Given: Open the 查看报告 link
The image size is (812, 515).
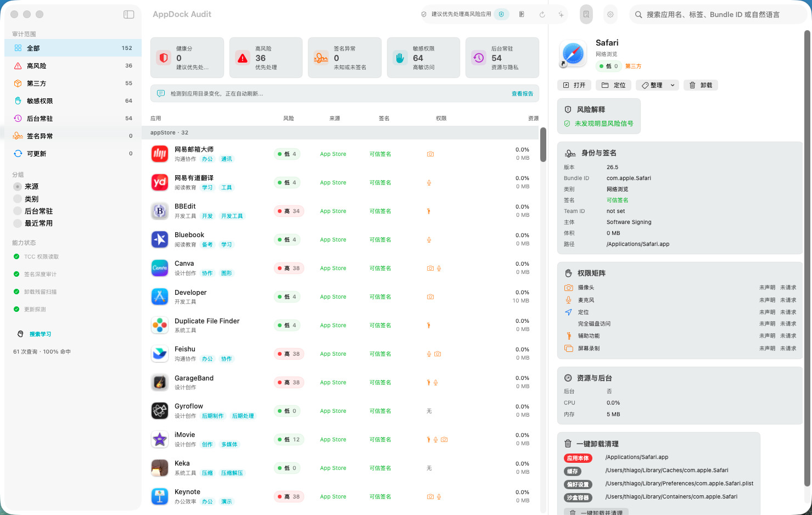Looking at the screenshot, I should tap(522, 94).
